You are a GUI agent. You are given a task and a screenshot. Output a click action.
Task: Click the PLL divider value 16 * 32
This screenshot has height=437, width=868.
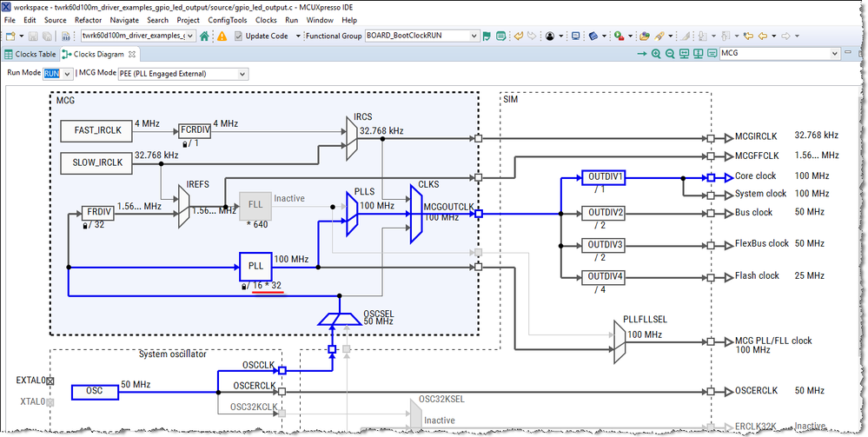(267, 286)
